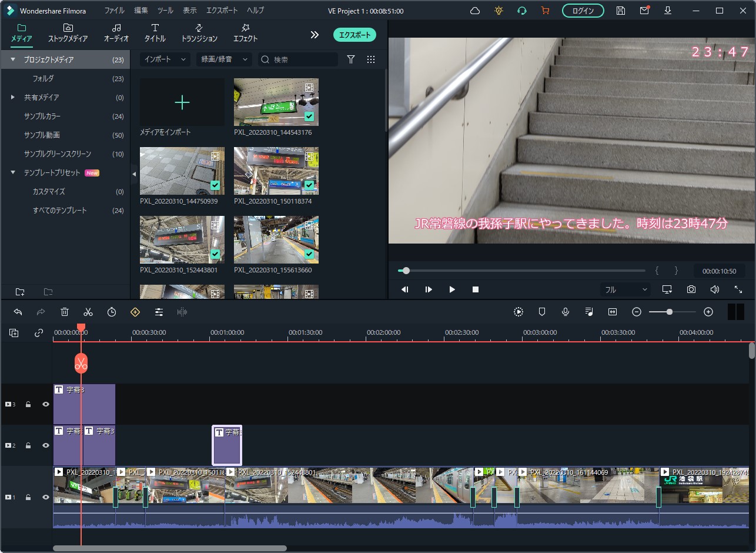Open the speed timer tool in timeline toolbar
Screen dimensions: 756x553
click(112, 312)
